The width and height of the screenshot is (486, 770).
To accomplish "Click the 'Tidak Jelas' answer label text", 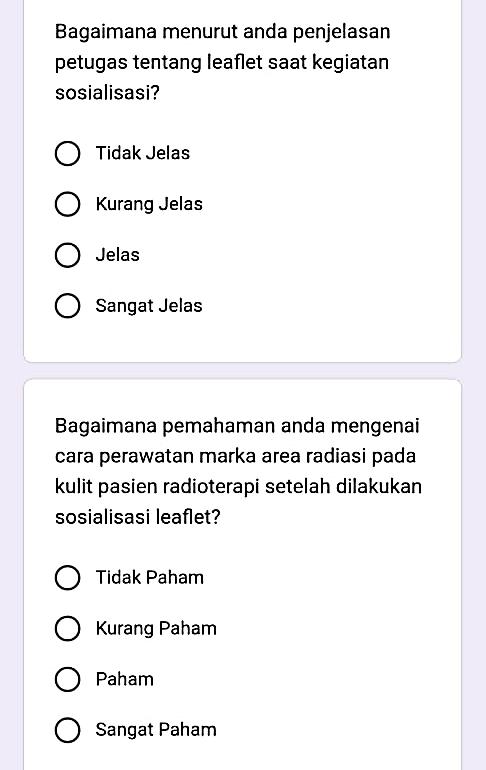I will (142, 153).
